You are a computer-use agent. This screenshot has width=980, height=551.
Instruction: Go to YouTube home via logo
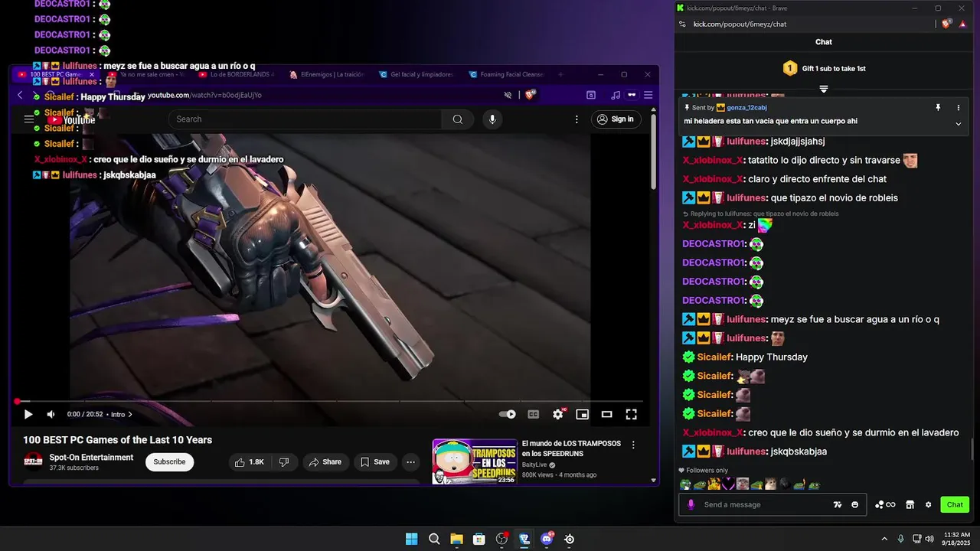tap(71, 119)
